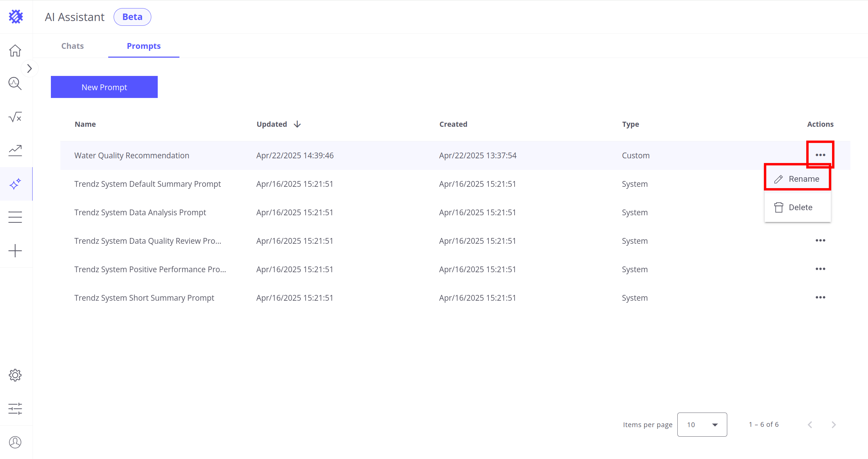Open the Trendz System Data Analysis Prompt row
This screenshot has height=459, width=868.
pos(140,212)
